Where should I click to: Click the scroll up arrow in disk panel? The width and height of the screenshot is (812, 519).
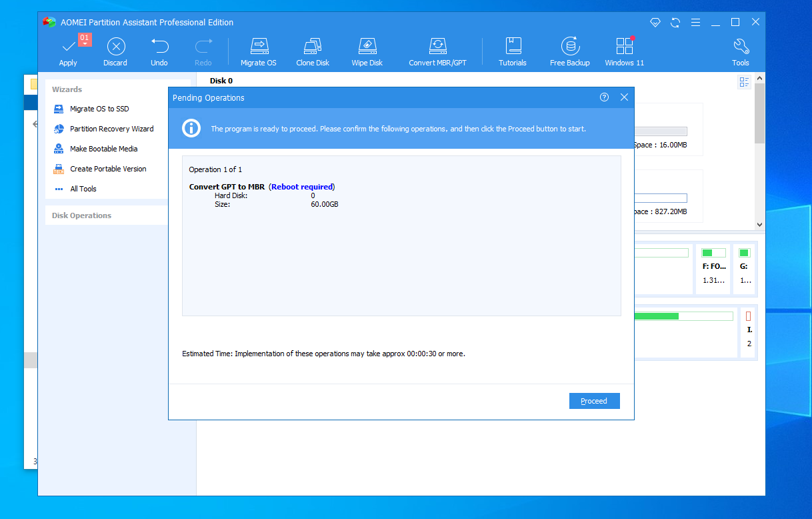tap(759, 79)
